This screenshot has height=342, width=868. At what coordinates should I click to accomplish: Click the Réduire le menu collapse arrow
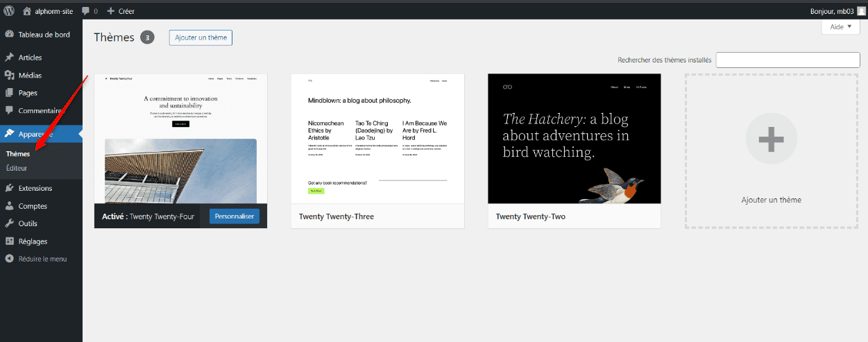(x=9, y=259)
